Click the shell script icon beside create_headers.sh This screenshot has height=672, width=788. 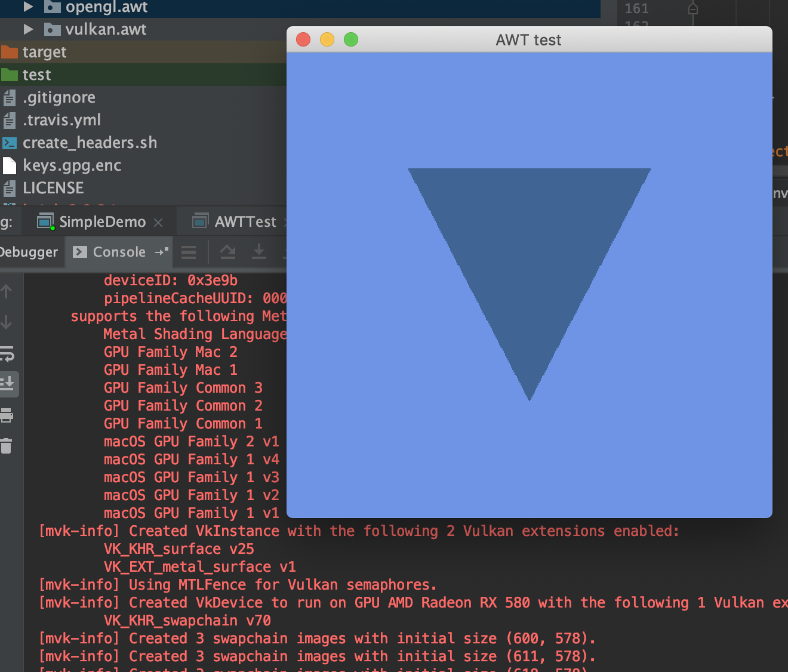tap(10, 143)
